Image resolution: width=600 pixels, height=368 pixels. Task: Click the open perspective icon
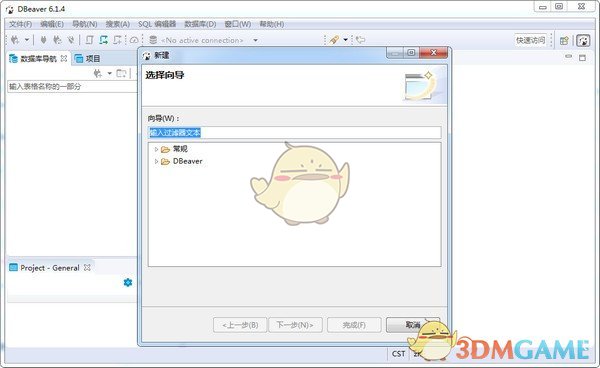pos(564,41)
